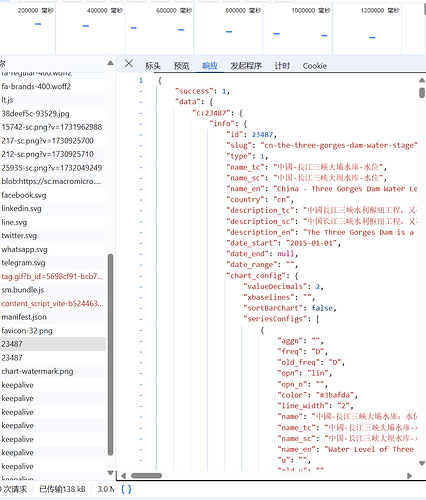Select the highlighted 23487 request
This screenshot has width=426, height=500.
point(53,344)
